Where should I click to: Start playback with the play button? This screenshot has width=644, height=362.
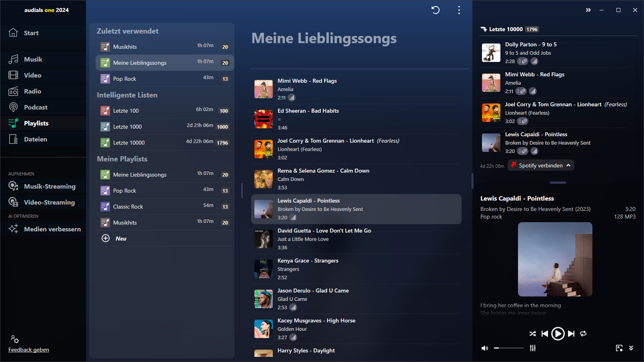click(558, 334)
